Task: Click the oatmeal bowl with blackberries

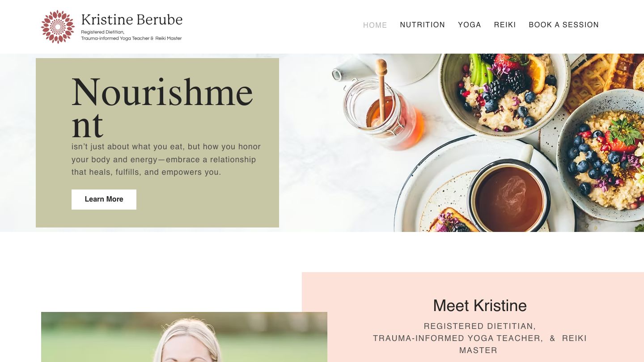Action: [x=504, y=93]
